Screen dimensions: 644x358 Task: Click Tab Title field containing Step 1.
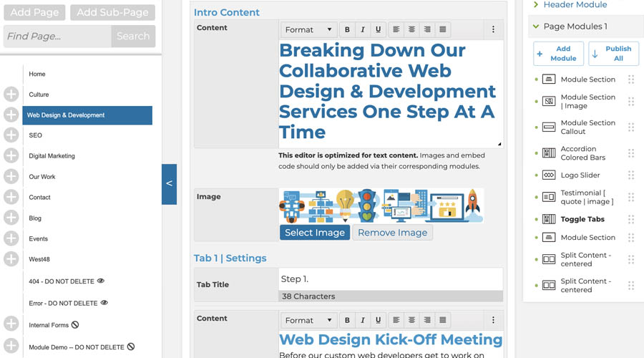391,279
